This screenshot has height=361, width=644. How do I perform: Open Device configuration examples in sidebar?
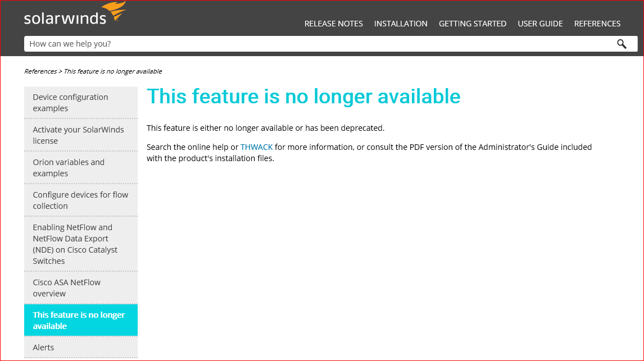(x=81, y=103)
